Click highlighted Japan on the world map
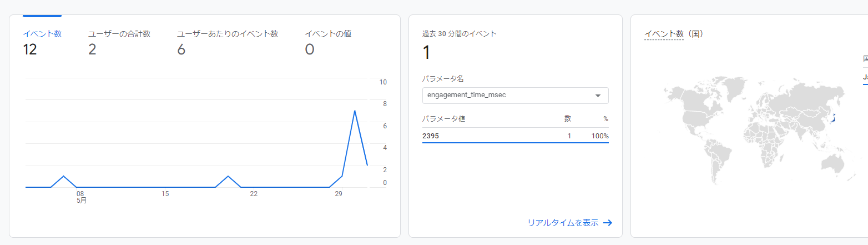This screenshot has height=245, width=868. coord(832,118)
